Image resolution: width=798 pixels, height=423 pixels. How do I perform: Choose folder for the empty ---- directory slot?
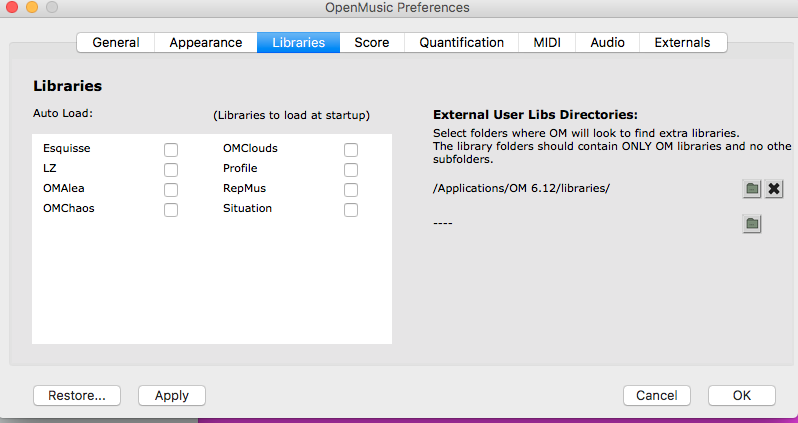click(x=752, y=223)
